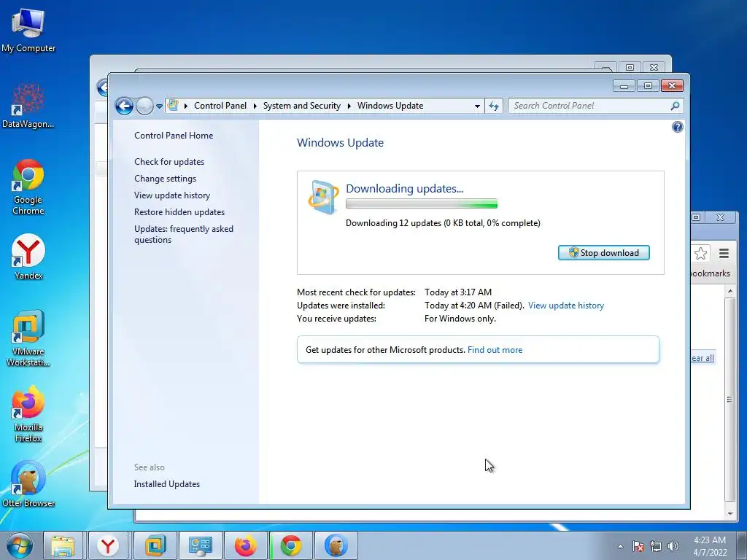
Task: Click 'For Windows only.' text
Action: pyautogui.click(x=460, y=319)
